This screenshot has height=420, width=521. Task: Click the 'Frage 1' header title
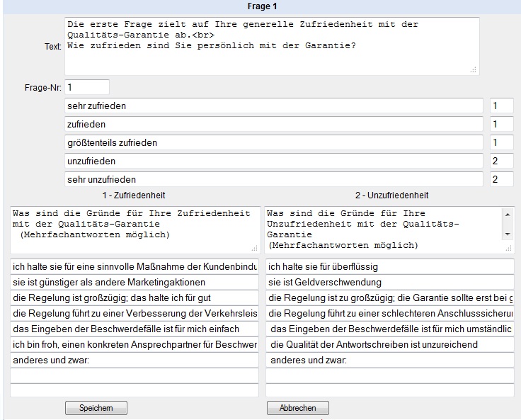click(x=262, y=6)
